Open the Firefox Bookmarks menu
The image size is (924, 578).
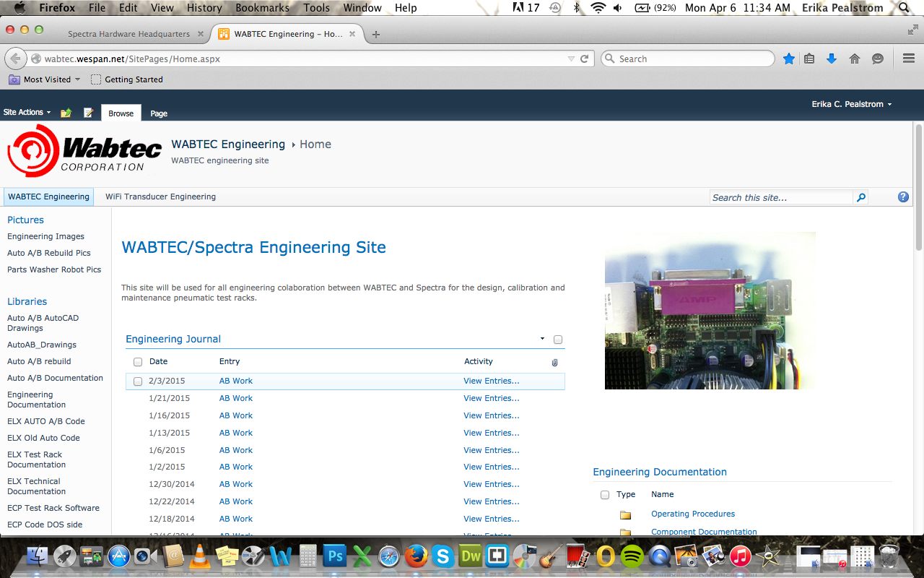pyautogui.click(x=262, y=8)
